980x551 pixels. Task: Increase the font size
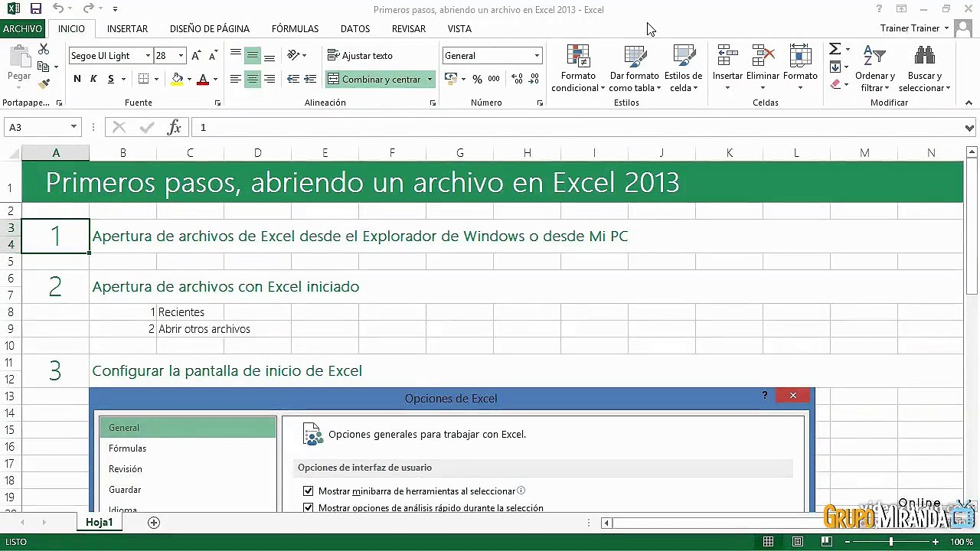click(197, 56)
